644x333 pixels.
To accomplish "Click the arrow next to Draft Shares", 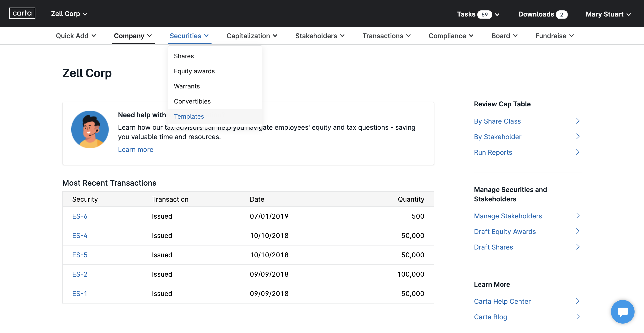I will (x=577, y=247).
